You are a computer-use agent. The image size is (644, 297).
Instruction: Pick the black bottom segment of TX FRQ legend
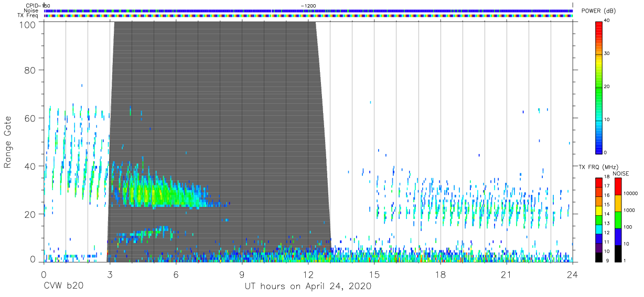coord(598,257)
